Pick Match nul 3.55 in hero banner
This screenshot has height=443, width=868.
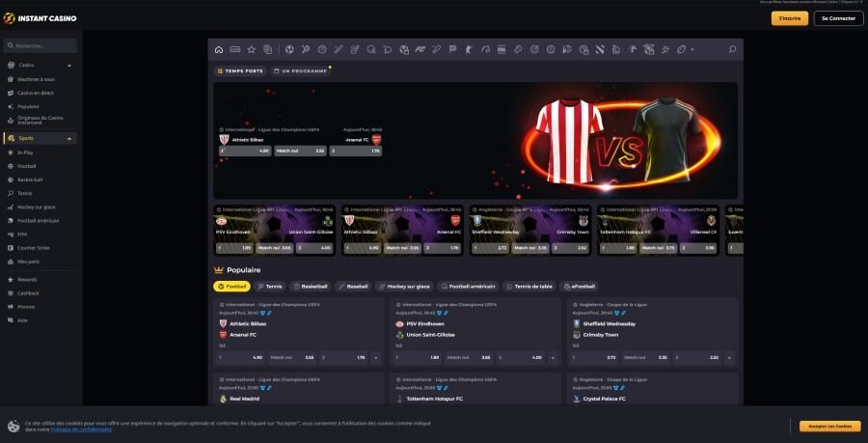pyautogui.click(x=301, y=151)
